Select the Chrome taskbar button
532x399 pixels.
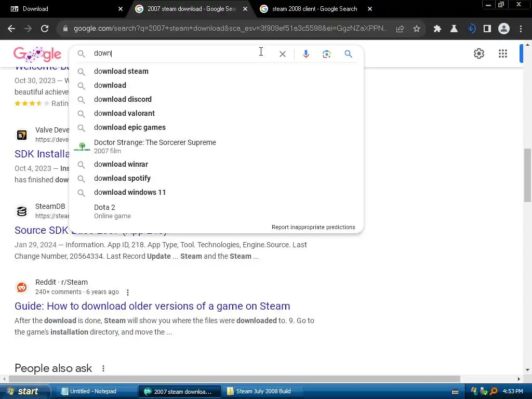pyautogui.click(x=179, y=392)
